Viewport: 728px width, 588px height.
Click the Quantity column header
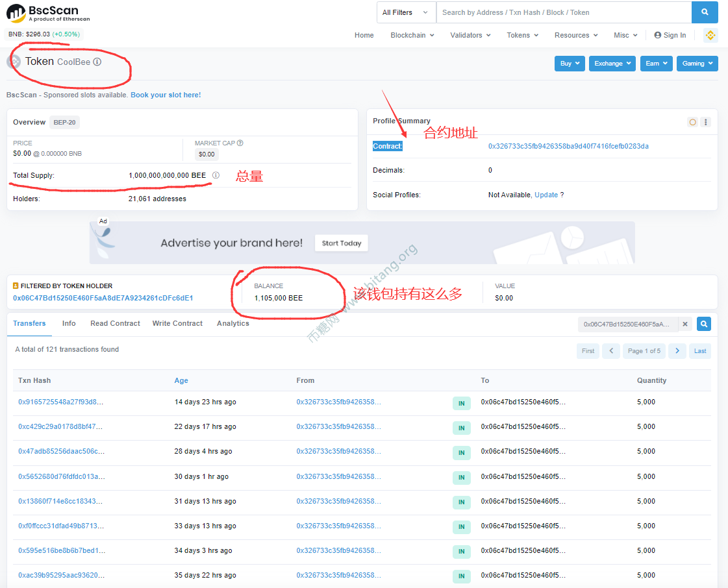[x=651, y=380]
